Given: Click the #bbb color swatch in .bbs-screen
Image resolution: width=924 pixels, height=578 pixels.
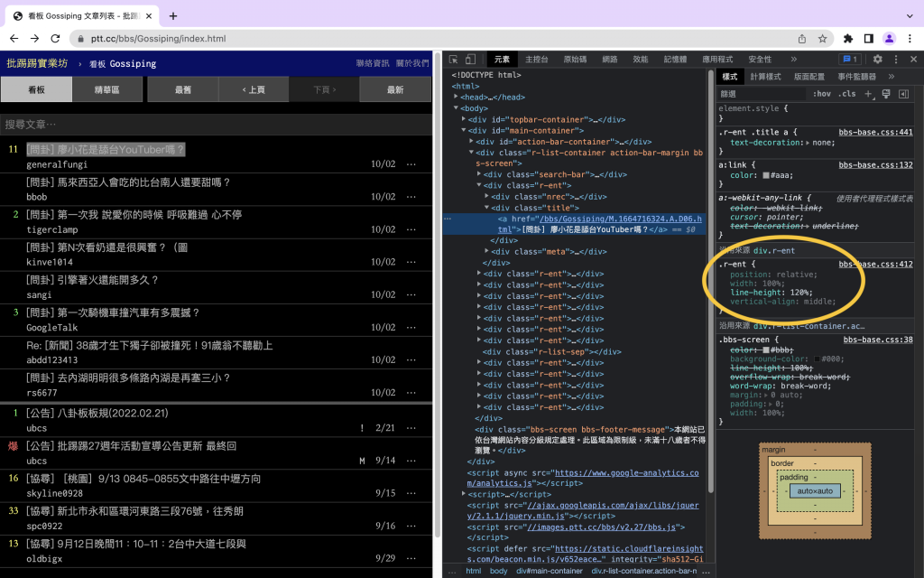Looking at the screenshot, I should [766, 350].
